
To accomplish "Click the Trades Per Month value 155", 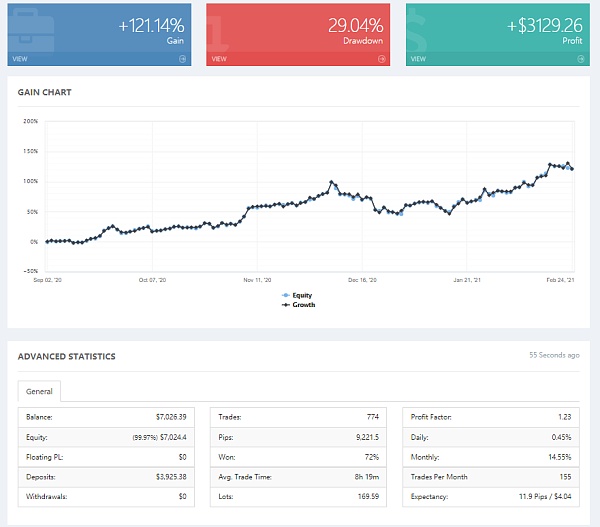I will pyautogui.click(x=565, y=477).
